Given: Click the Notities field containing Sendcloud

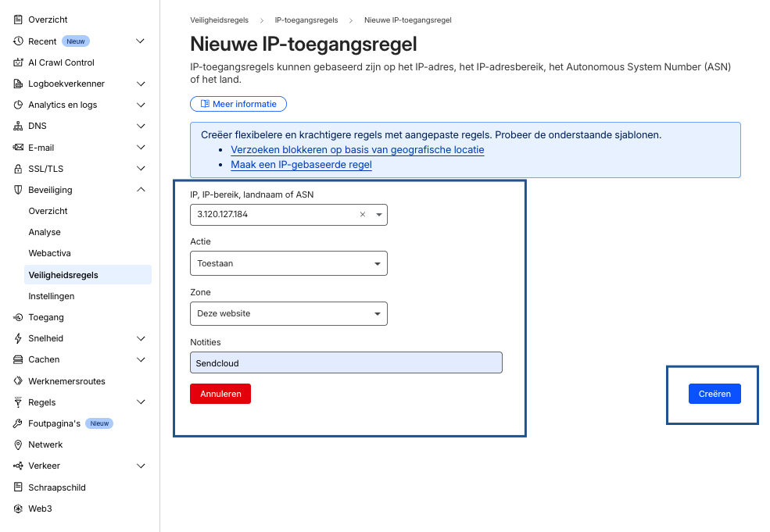Looking at the screenshot, I should [346, 362].
